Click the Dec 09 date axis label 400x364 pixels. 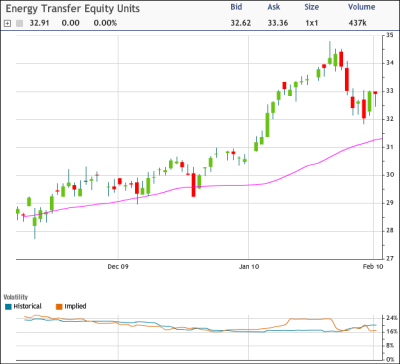pos(118,267)
